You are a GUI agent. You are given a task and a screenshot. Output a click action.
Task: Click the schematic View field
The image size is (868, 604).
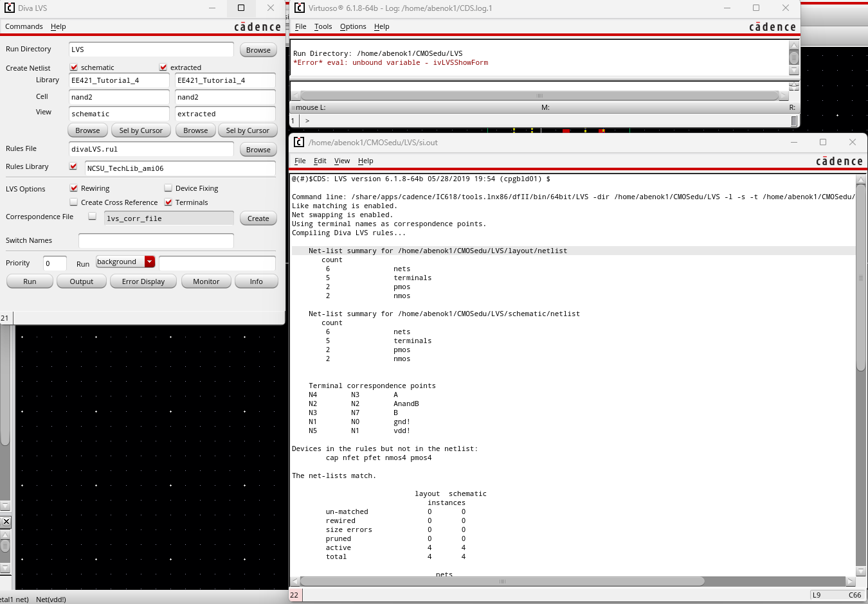119,114
